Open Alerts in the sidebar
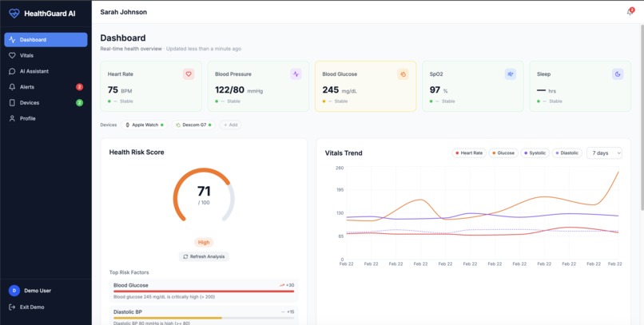This screenshot has height=325, width=644. click(46, 87)
